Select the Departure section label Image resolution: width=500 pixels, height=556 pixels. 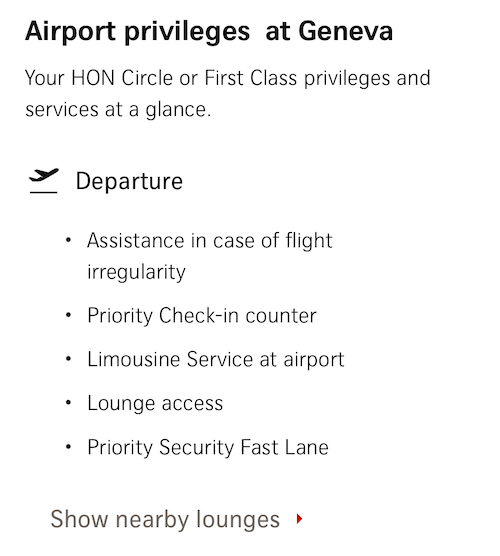(x=129, y=181)
